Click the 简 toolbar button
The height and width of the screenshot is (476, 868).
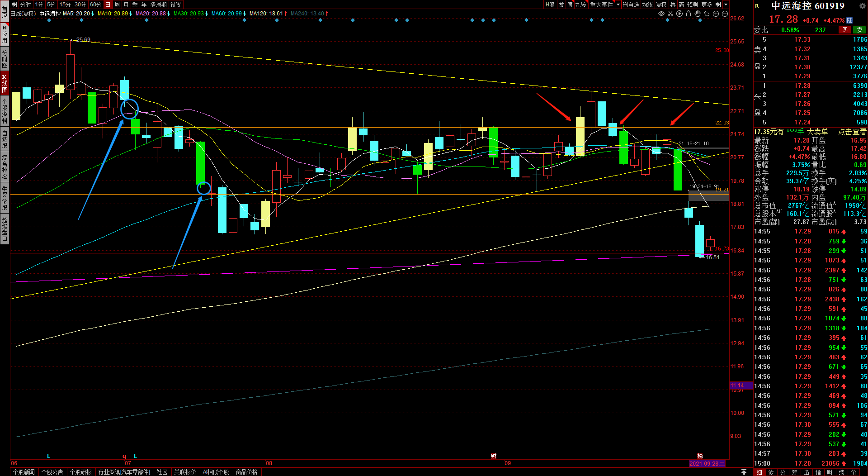[570, 5]
